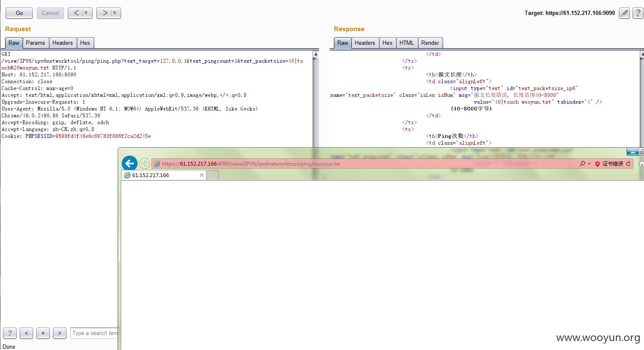Click the 'Accept-Language: zh-CN,zh;q=0.8' line
This screenshot has height=350, width=644.
48,129
